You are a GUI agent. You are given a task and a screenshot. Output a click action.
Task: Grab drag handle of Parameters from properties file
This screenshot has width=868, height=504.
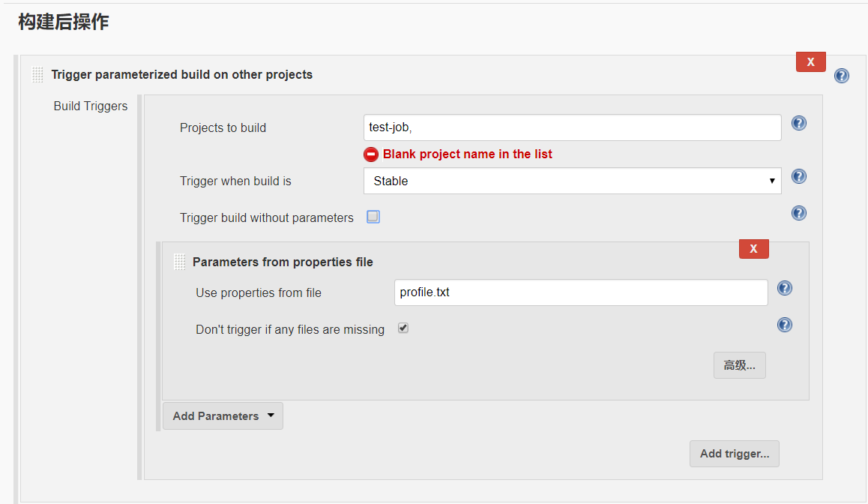(x=180, y=262)
